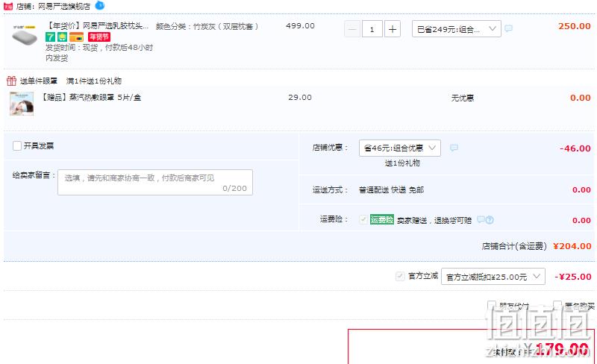The height and width of the screenshot is (364, 597).
Task: Check the 开具发票 invoice checkbox
Action: [x=17, y=146]
